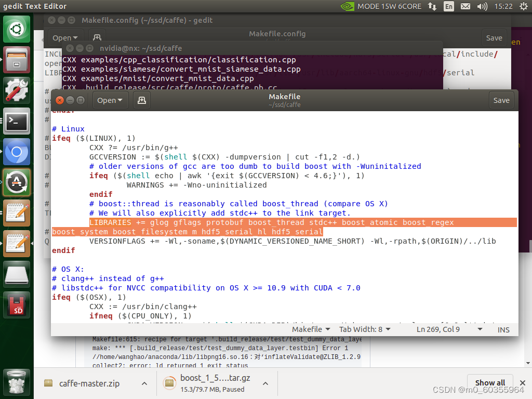532x399 pixels.
Task: Click the 'ifneq ($(CPU_ONLY), 1)' line
Action: [x=140, y=316]
